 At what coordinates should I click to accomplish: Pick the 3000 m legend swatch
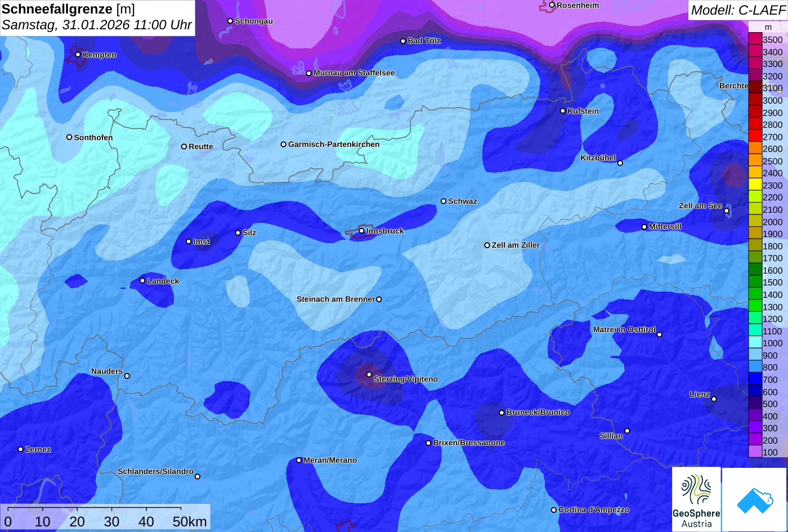(755, 100)
